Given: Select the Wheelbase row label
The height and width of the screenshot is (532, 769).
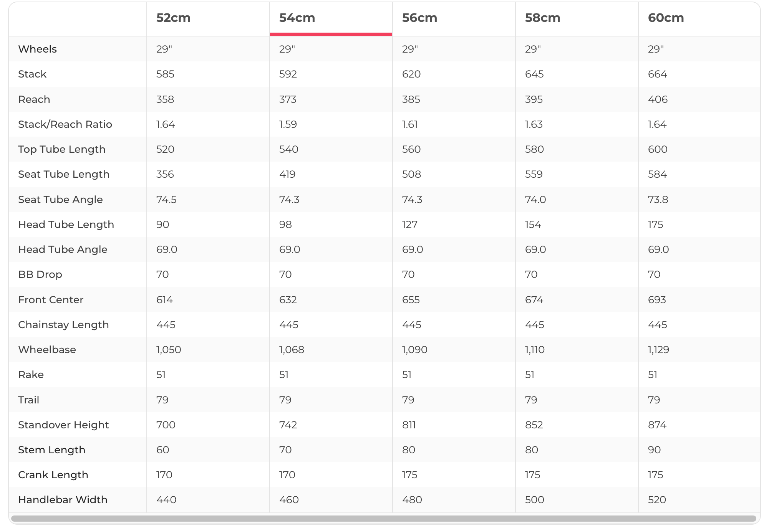Looking at the screenshot, I should pos(47,350).
